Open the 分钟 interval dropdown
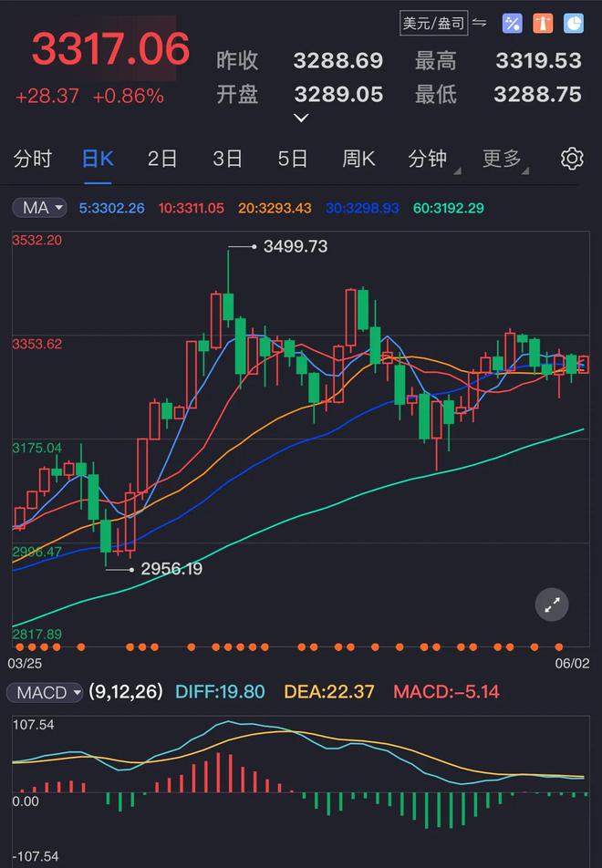The height and width of the screenshot is (868, 602). click(x=432, y=159)
